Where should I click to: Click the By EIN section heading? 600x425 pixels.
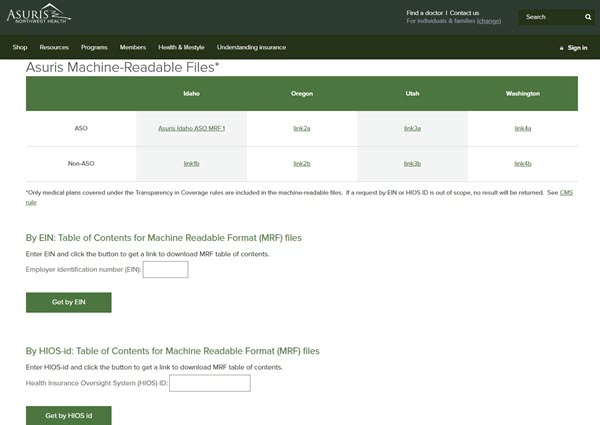(164, 238)
